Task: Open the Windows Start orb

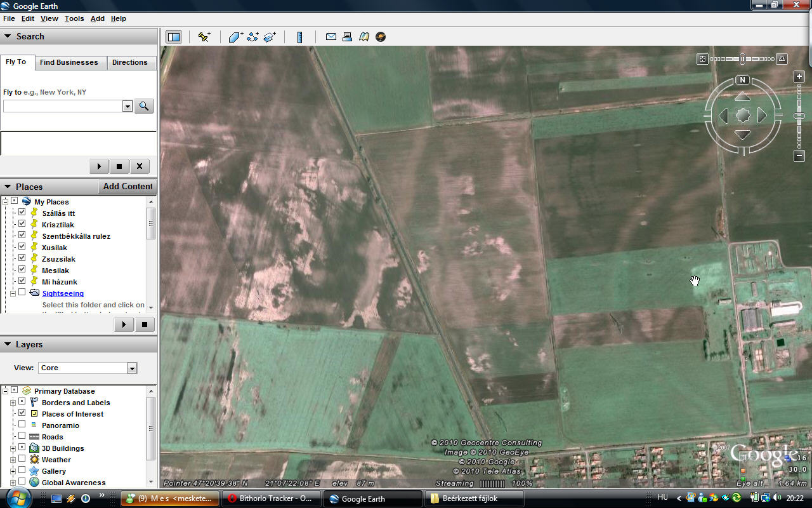Action: point(19,498)
